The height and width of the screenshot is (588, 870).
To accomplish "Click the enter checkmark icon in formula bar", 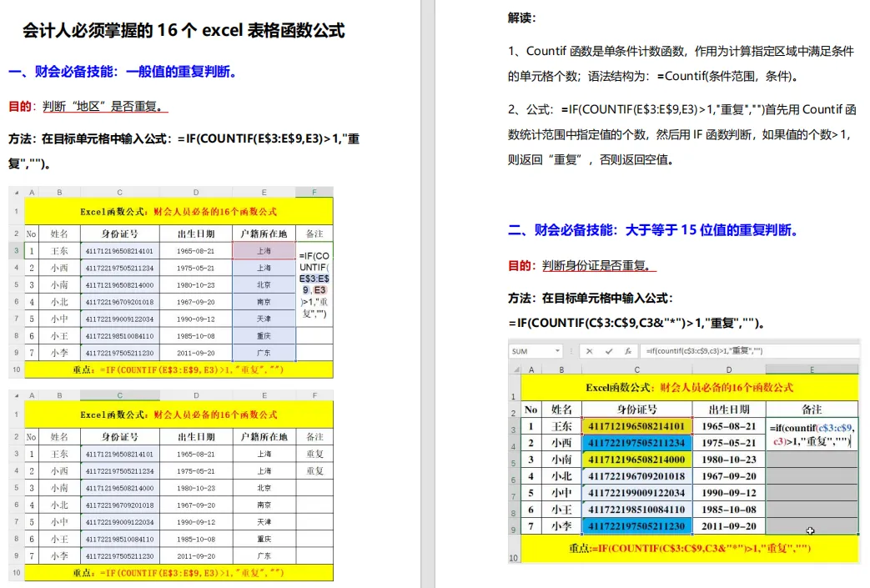I will tap(609, 351).
